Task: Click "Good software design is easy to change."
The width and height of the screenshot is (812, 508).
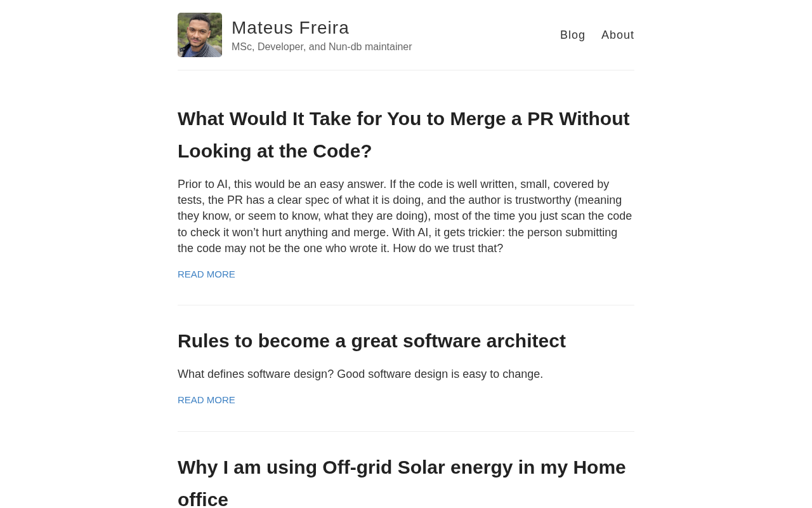Action: click(440, 374)
